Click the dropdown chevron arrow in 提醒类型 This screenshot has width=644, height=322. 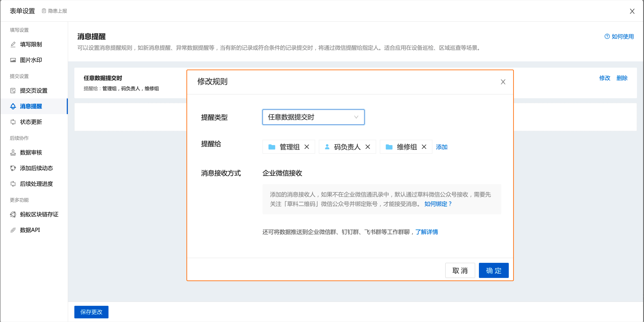point(356,117)
